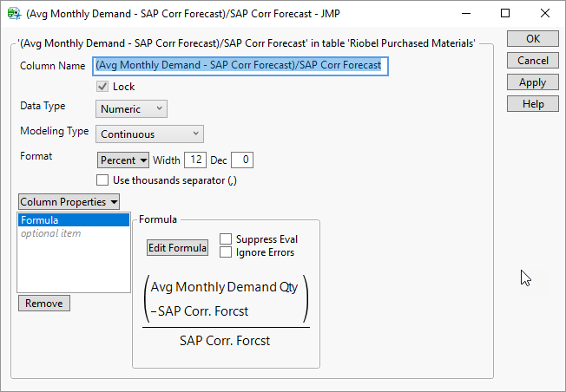Image resolution: width=566 pixels, height=392 pixels.
Task: Click the Dec decimal places field
Action: pos(242,160)
